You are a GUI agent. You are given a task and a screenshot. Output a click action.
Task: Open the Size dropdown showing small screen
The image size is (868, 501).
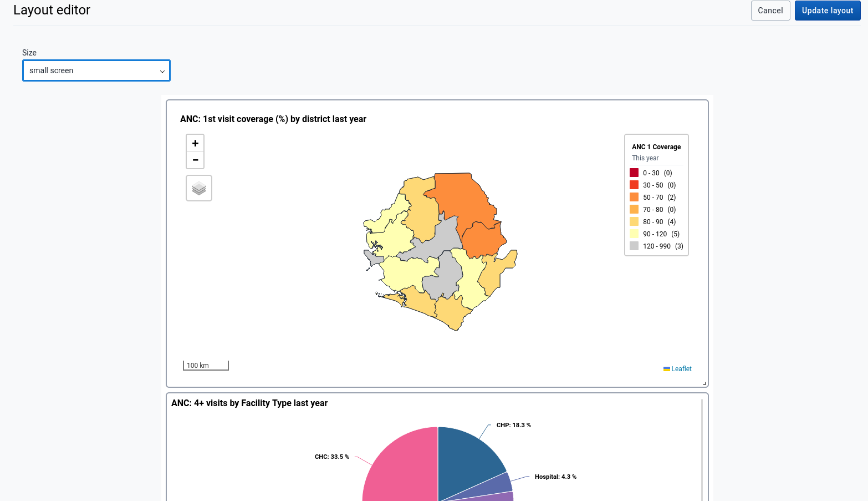pos(96,70)
